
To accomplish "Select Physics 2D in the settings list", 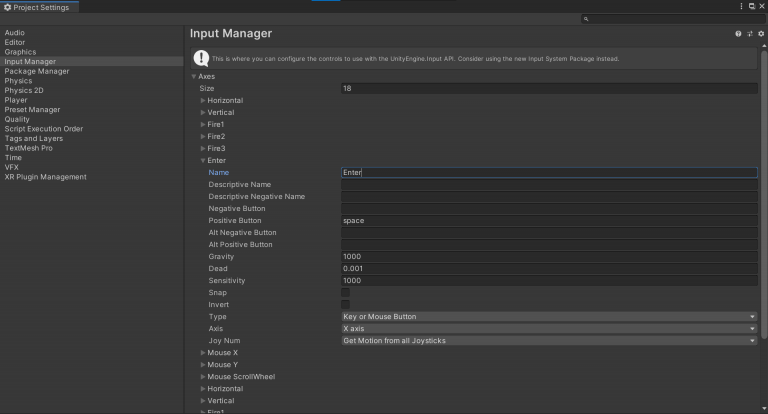I will (x=23, y=91).
